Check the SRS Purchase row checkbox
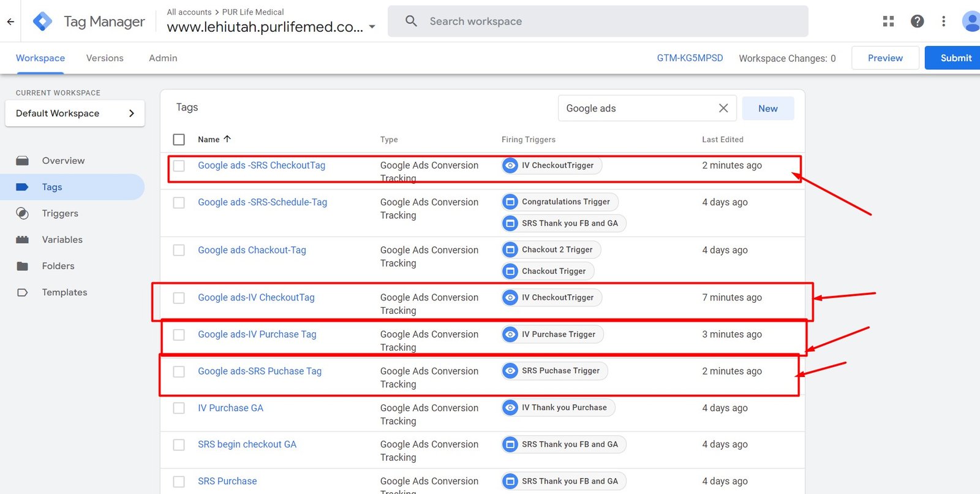The width and height of the screenshot is (980, 494). pyautogui.click(x=179, y=482)
